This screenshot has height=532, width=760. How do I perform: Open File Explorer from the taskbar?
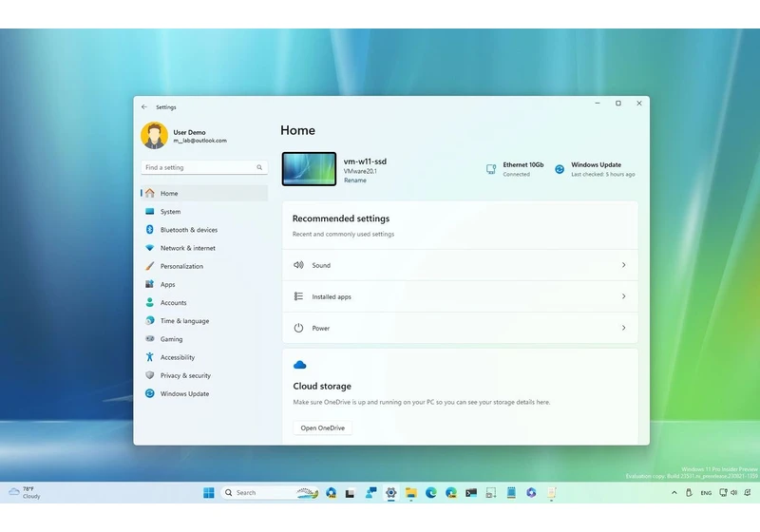[411, 493]
